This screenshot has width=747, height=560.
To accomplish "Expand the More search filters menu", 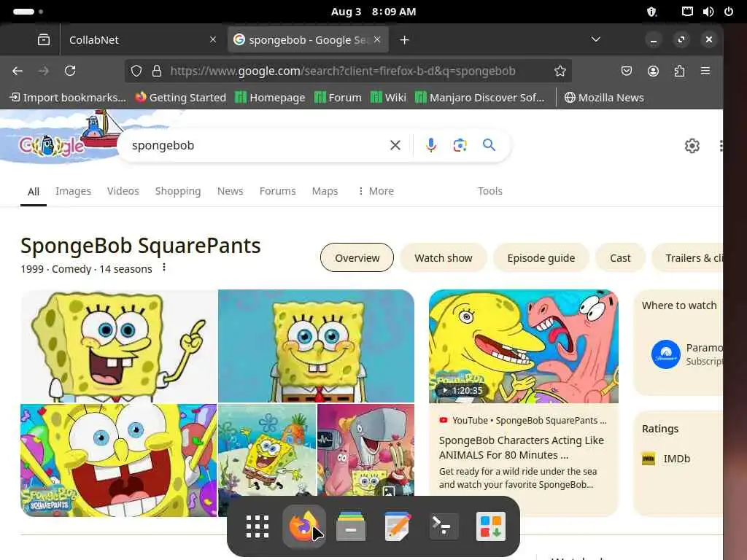I will point(376,191).
